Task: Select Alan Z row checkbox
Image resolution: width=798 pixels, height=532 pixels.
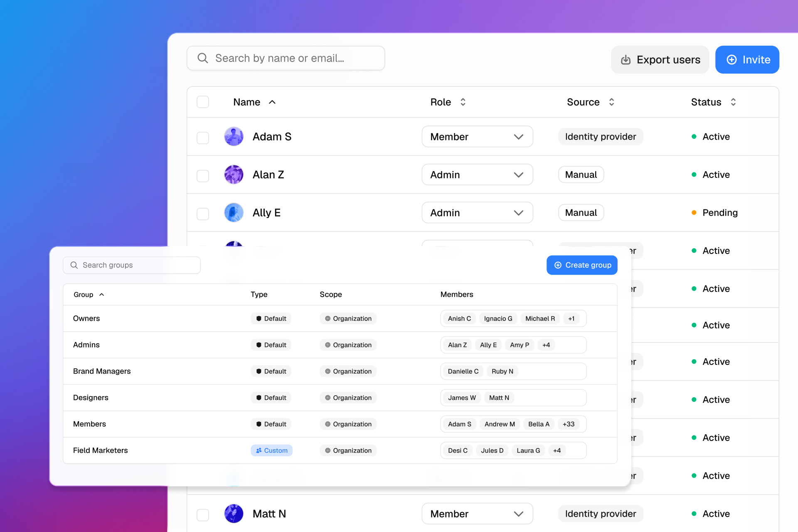Action: click(203, 175)
